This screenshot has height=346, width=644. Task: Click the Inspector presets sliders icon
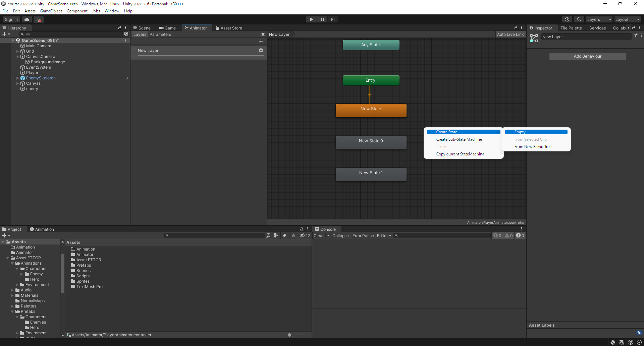coord(636,35)
